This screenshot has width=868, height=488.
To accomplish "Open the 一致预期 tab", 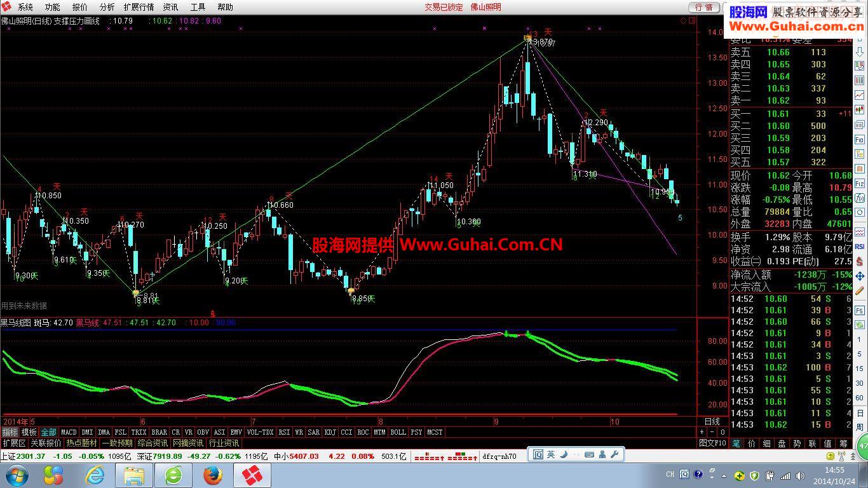I will click(x=116, y=443).
